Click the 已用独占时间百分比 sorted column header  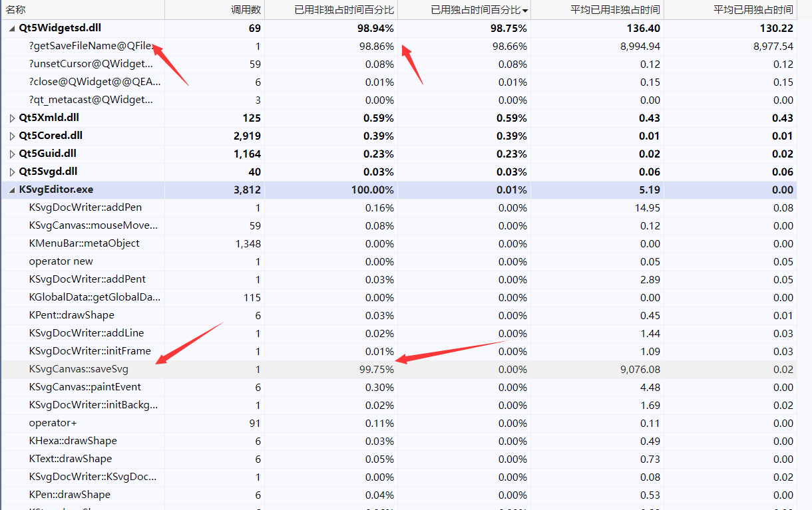(465, 10)
